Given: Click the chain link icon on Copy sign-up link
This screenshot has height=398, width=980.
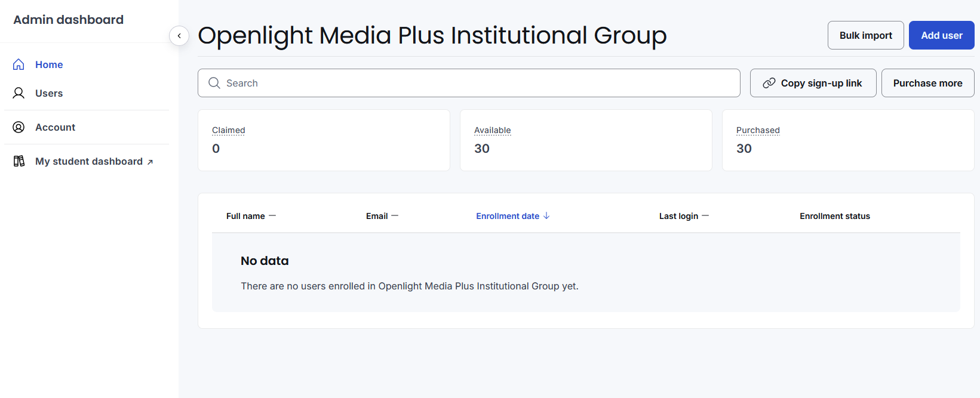Looking at the screenshot, I should [x=769, y=83].
